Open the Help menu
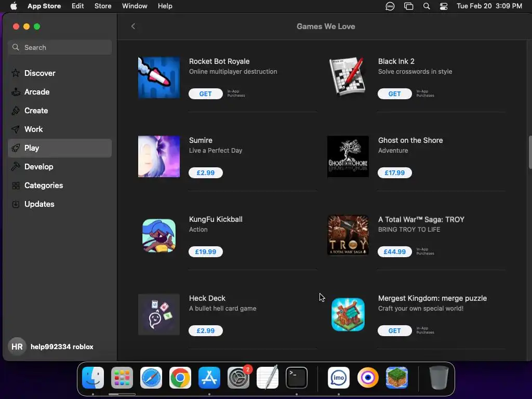 [165, 6]
